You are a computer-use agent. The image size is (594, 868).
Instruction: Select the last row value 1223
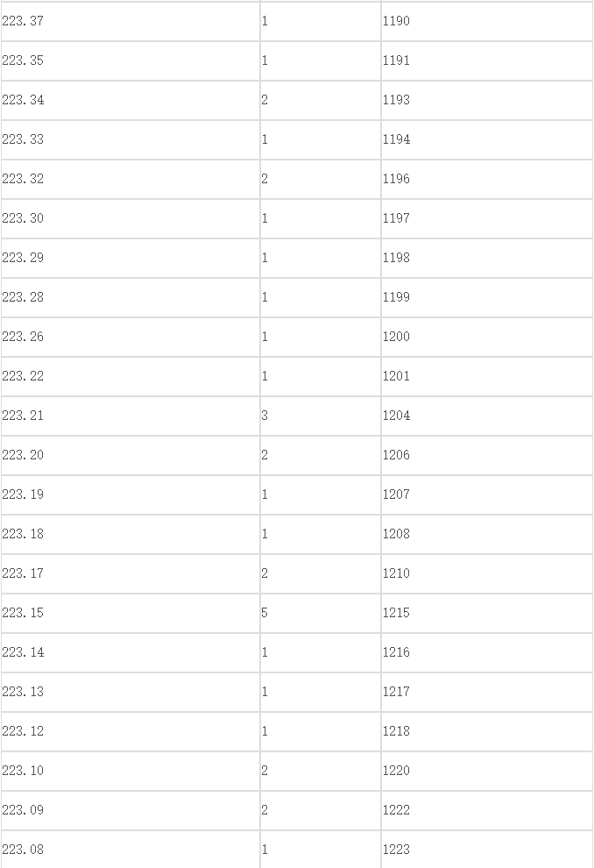click(487, 850)
